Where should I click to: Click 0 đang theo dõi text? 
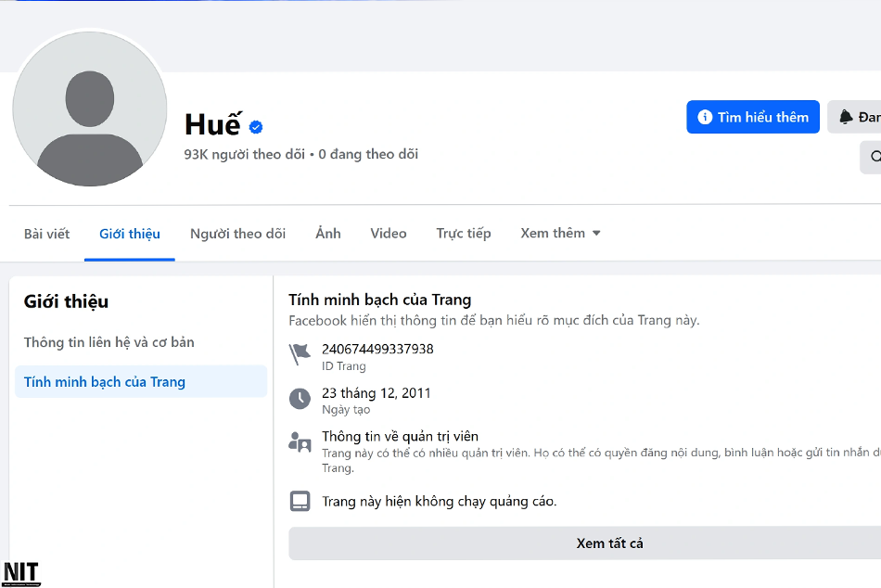pyautogui.click(x=368, y=155)
